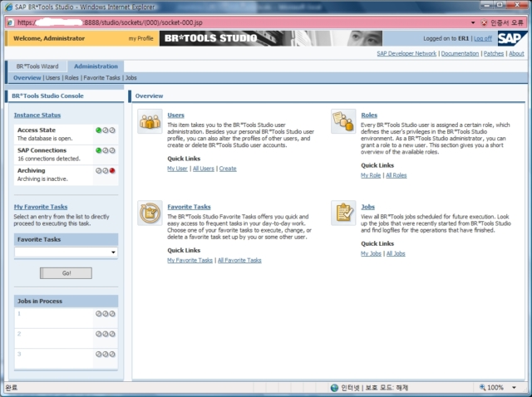Image resolution: width=532 pixels, height=397 pixels.
Task: Click the Log off link
Action: coord(483,39)
